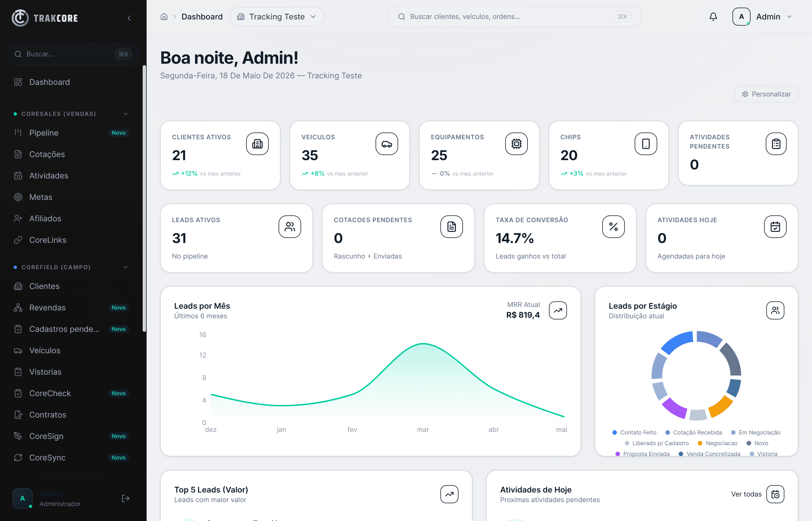Focus the top clientes, veículos, ordens search
The height and width of the screenshot is (521, 812).
pos(514,17)
